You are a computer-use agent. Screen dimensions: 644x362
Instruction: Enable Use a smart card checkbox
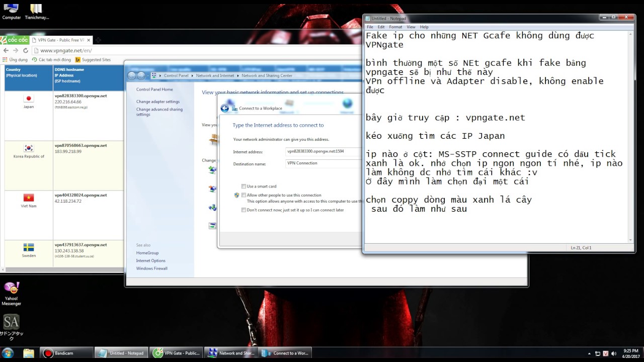pyautogui.click(x=244, y=186)
